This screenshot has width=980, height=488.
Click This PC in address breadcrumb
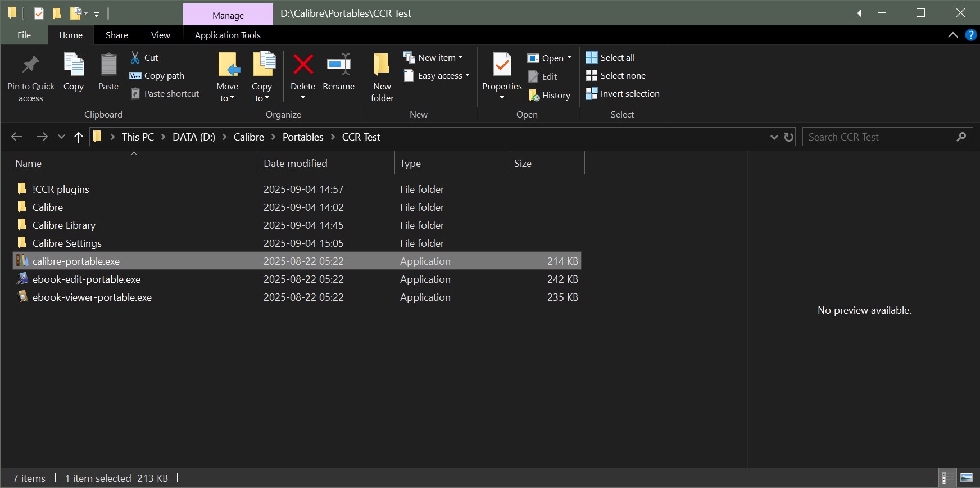(138, 137)
